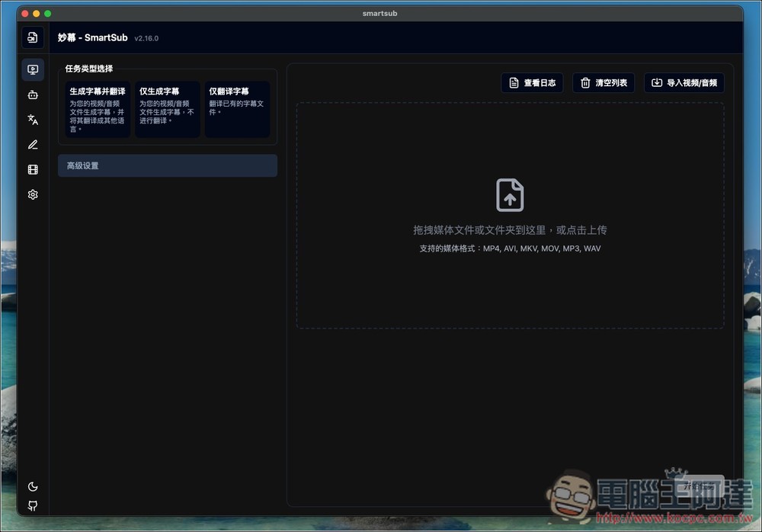Viewport: 762px width, 532px height.
Task: Select 生成字幕并翻译 task type
Action: click(98, 110)
